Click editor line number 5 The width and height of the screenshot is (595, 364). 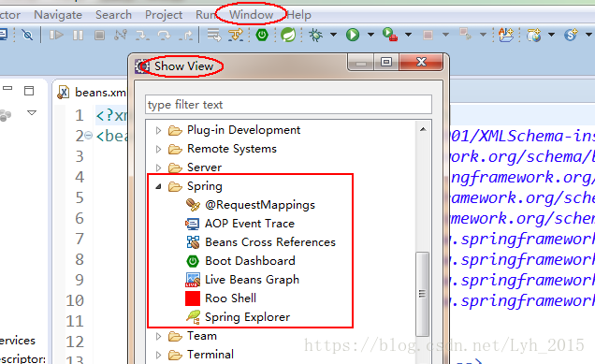click(80, 197)
